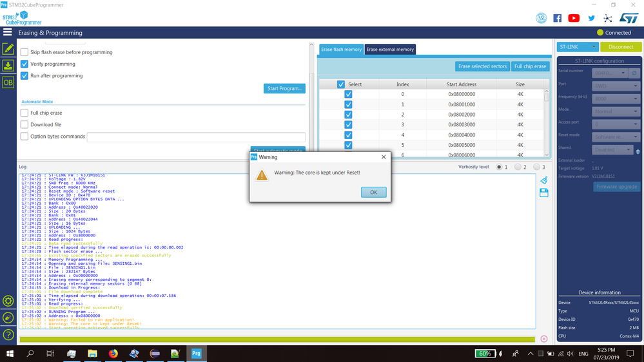Open the help question mark icon

8,334
